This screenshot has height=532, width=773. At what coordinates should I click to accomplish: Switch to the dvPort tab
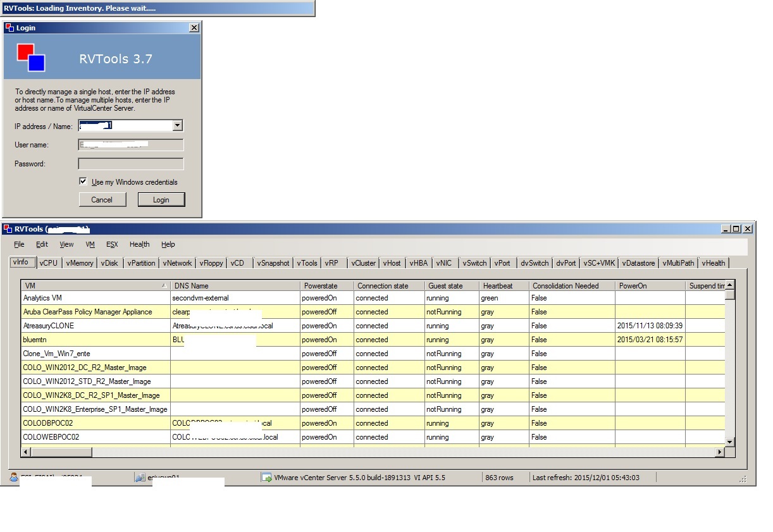(567, 263)
